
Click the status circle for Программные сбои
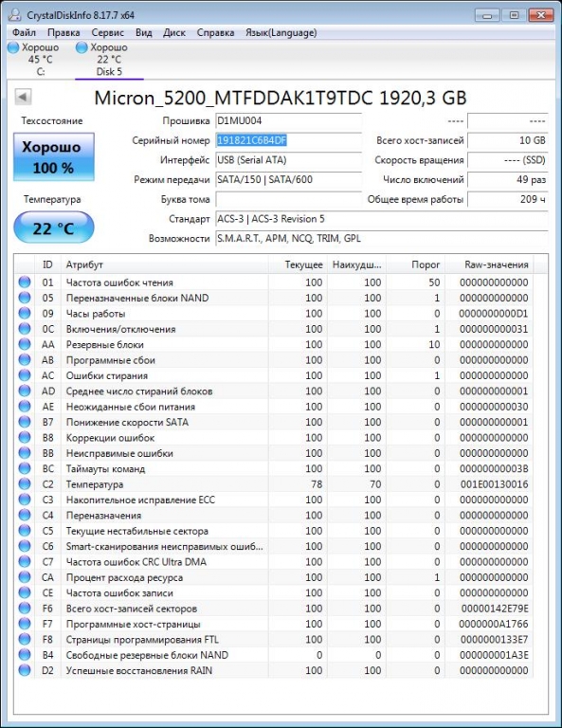pos(25,360)
